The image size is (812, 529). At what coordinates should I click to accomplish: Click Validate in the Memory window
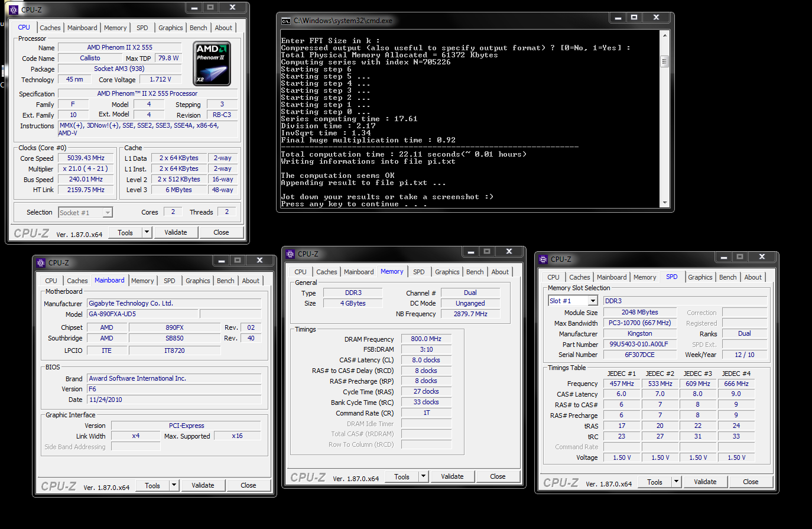pyautogui.click(x=452, y=476)
